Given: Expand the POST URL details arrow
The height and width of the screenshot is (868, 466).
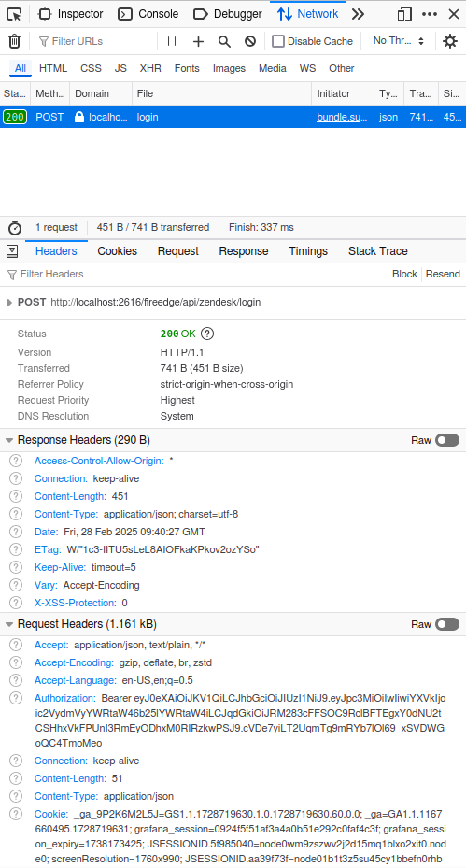Looking at the screenshot, I should 9,302.
